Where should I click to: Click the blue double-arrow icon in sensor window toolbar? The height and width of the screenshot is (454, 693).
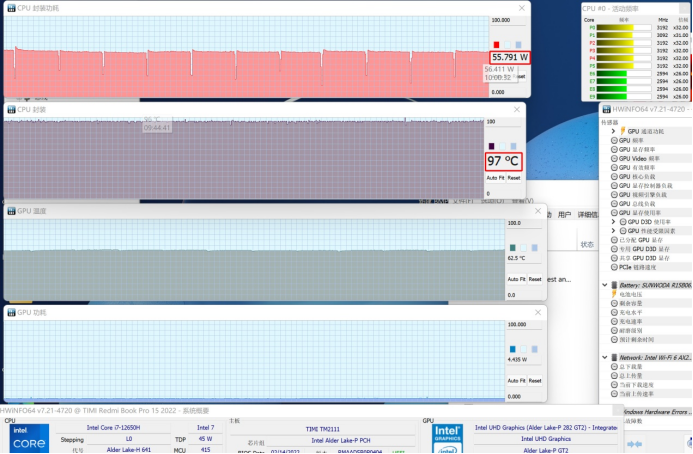tap(635, 444)
